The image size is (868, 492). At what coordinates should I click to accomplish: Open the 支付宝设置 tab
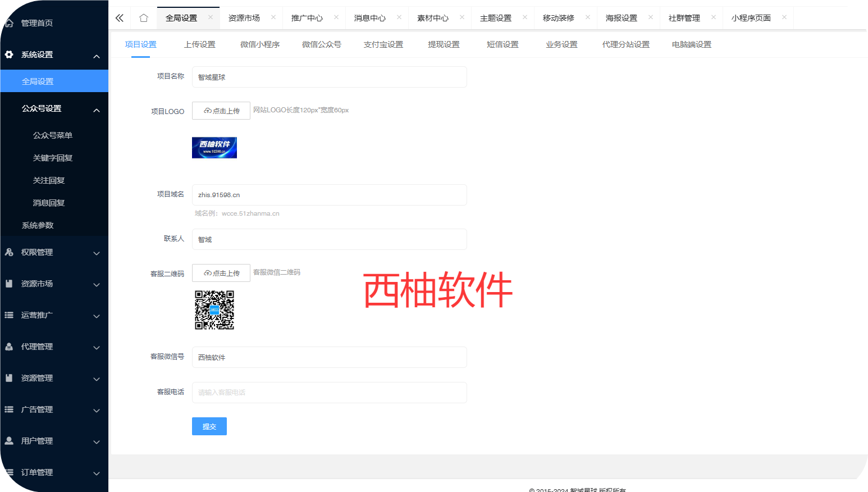(x=383, y=44)
